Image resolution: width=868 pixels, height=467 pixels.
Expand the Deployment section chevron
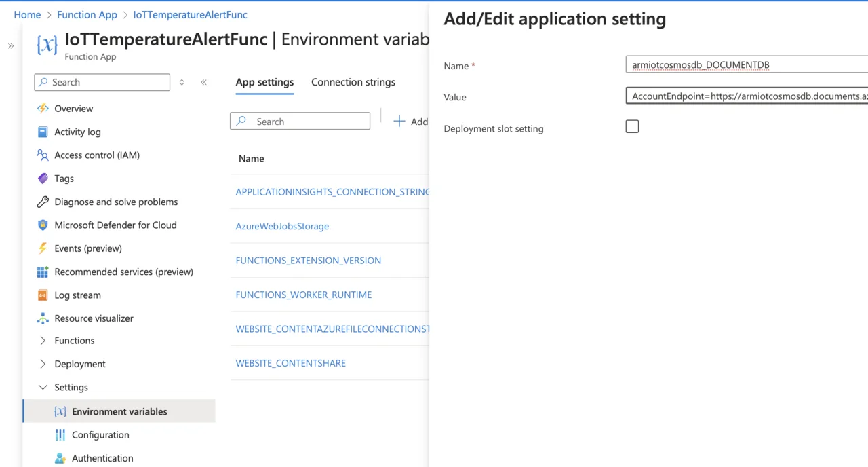[43, 364]
